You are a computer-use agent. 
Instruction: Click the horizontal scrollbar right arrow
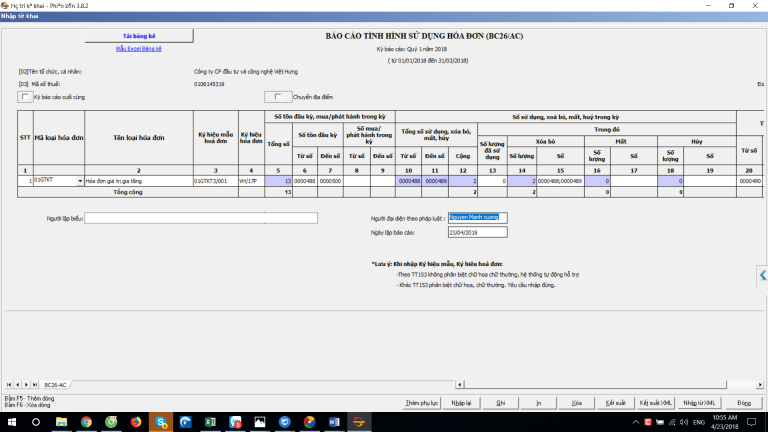(x=760, y=385)
